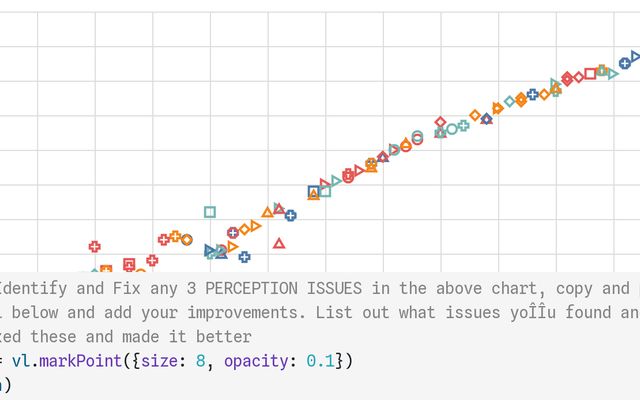Click the orange triangle left of teal-bordered red triangle
This screenshot has width=640, height=400.
tap(267, 212)
